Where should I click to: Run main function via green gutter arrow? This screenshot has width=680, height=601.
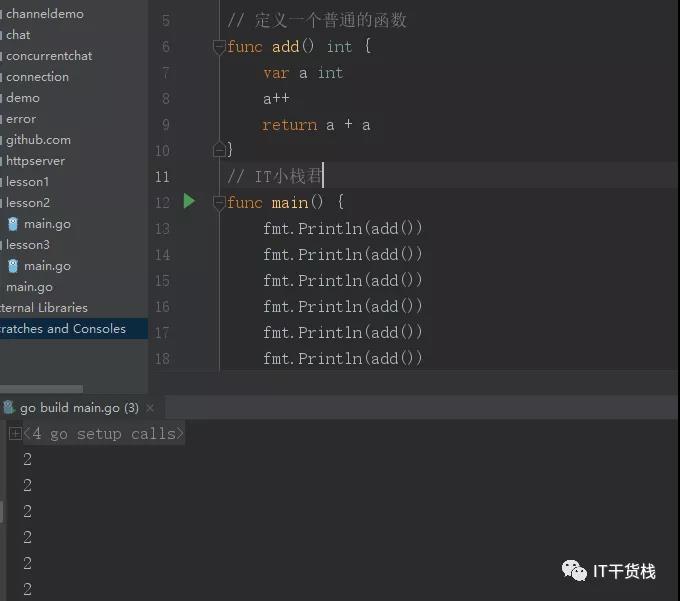coord(189,201)
